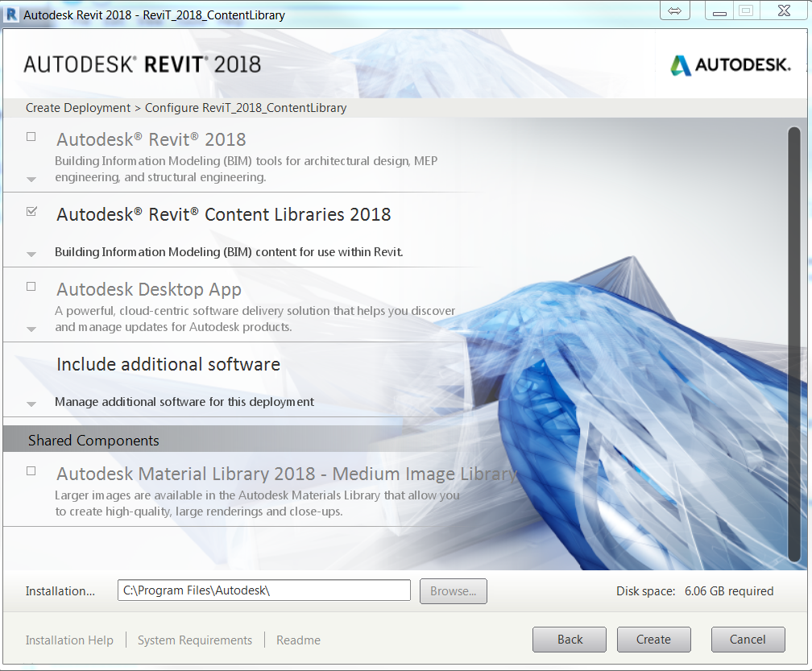Viewport: 812px width, 671px height.
Task: Click Include additional software heading
Action: tap(168, 364)
